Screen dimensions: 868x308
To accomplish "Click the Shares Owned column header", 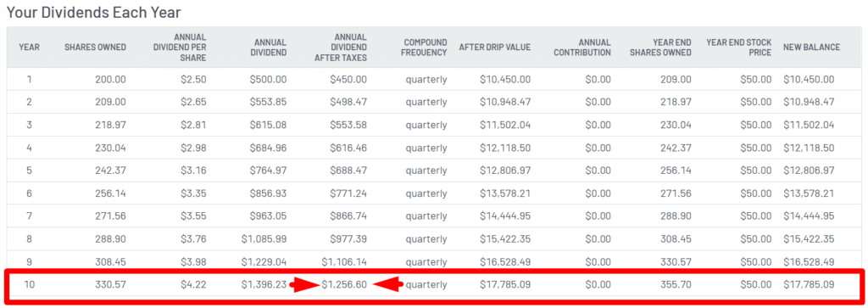I will 95,47.
